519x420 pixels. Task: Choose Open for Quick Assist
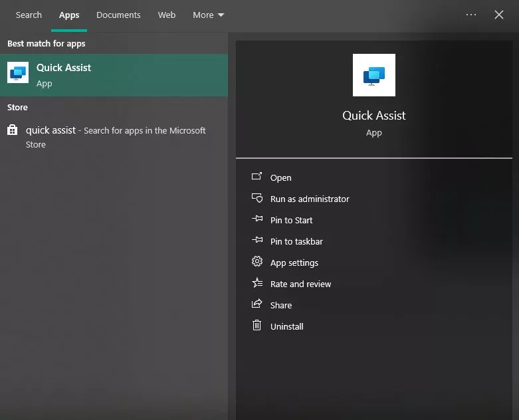[280, 177]
